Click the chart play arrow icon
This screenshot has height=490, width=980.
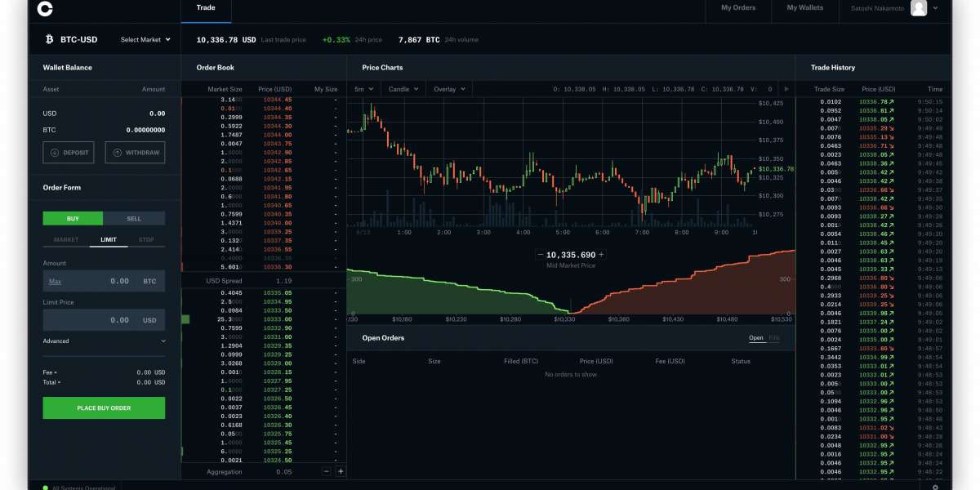pos(786,89)
